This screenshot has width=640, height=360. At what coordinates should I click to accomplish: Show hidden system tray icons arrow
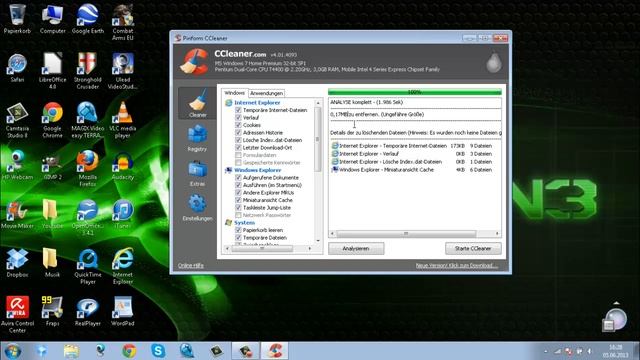[x=546, y=351]
